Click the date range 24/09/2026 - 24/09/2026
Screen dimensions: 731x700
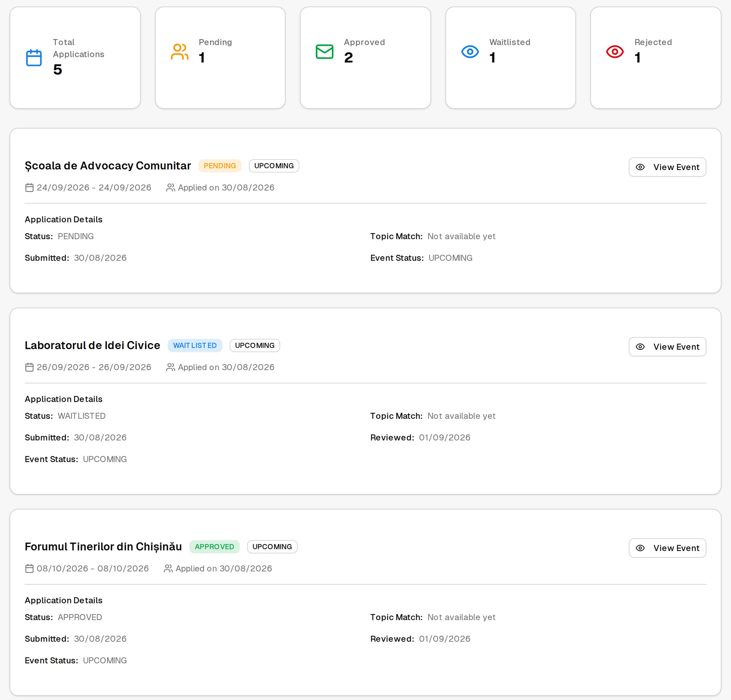coord(94,187)
